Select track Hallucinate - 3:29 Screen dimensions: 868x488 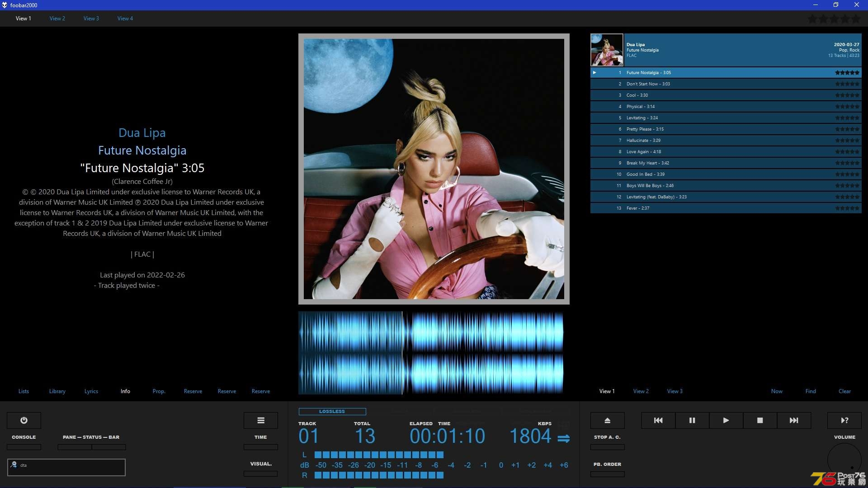tap(726, 141)
